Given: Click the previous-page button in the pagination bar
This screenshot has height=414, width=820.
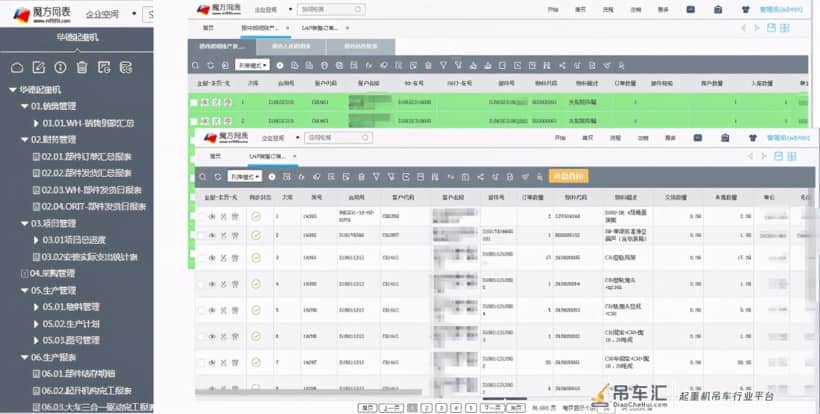Looking at the screenshot, I should coord(391,408).
